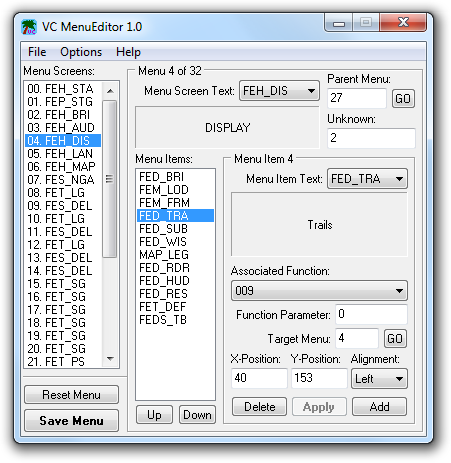Click the VC MenuEditor palm tree icon
The width and height of the screenshot is (451, 463).
(x=29, y=27)
